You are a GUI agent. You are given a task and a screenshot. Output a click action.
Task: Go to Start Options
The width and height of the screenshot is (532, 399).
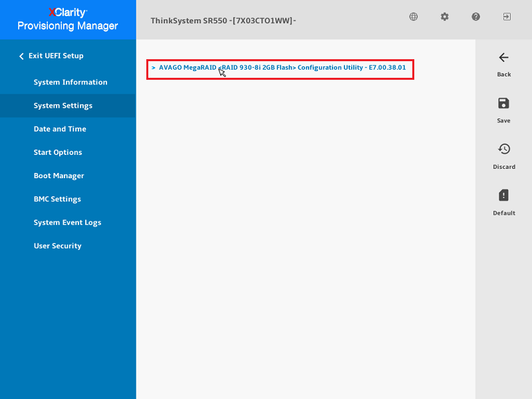[58, 152]
